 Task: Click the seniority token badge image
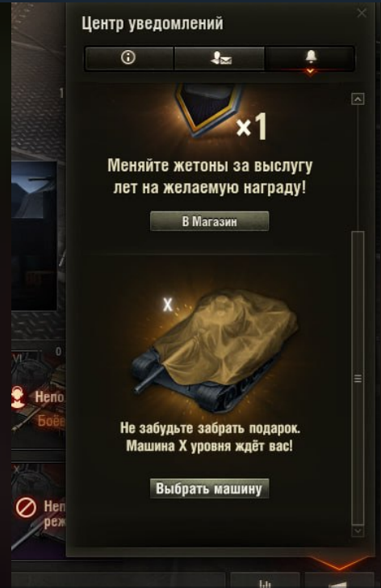coord(207,108)
